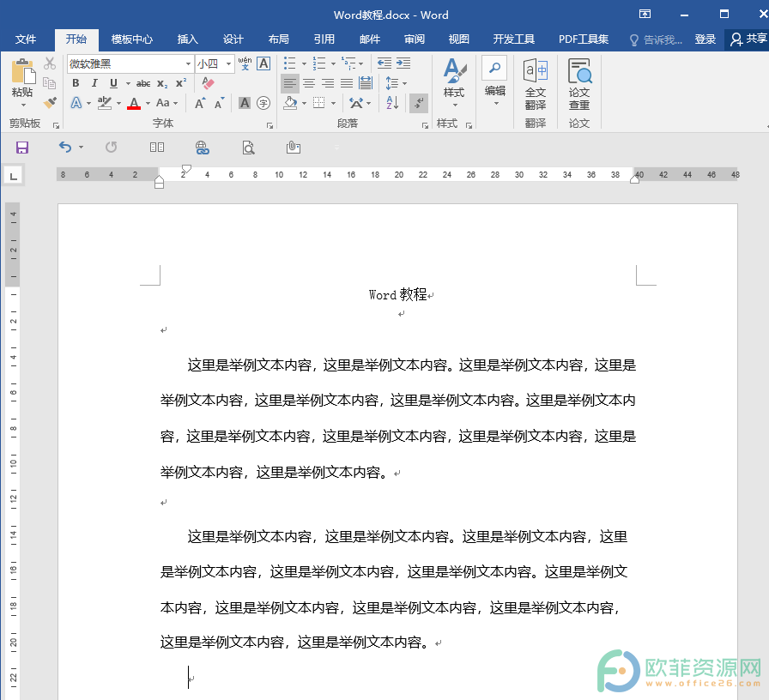Screen dimensions: 769x700
Task: Copy selection using the copy icon
Action: (x=50, y=83)
